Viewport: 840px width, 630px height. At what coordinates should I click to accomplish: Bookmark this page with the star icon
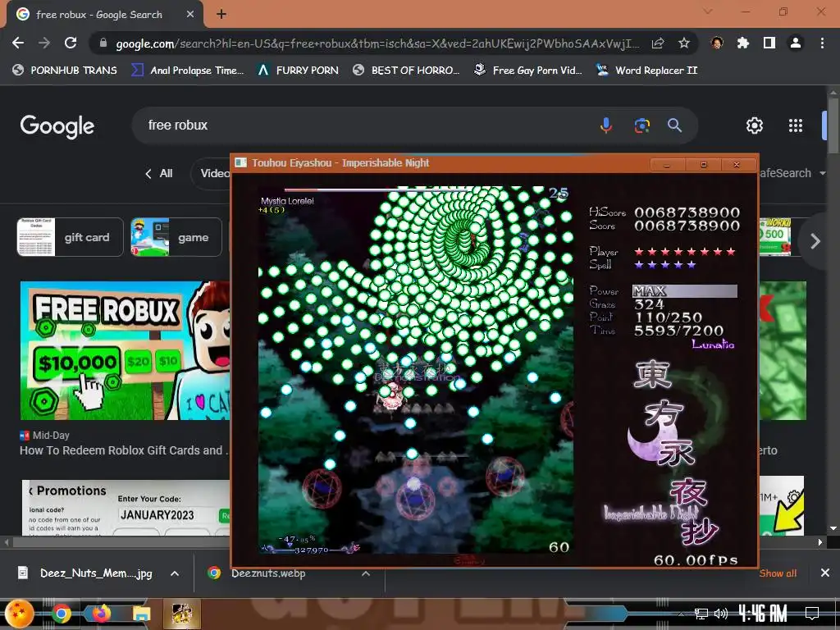[x=684, y=43]
